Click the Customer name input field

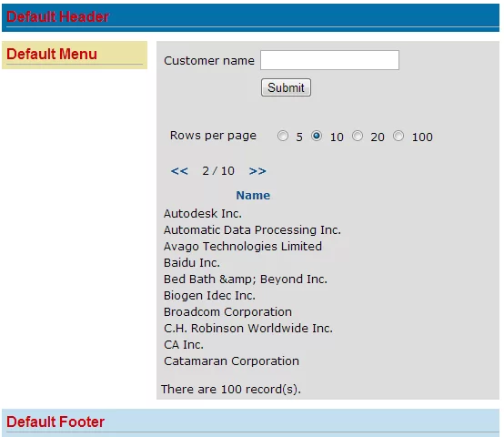(329, 60)
